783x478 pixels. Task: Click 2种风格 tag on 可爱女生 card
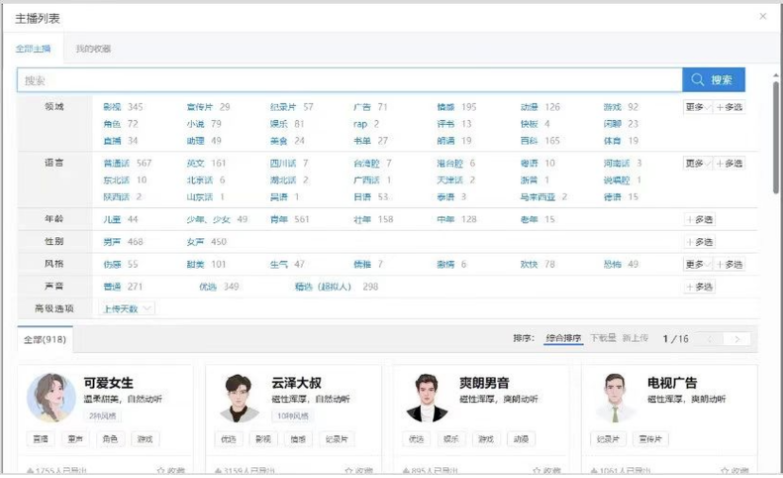coord(102,416)
